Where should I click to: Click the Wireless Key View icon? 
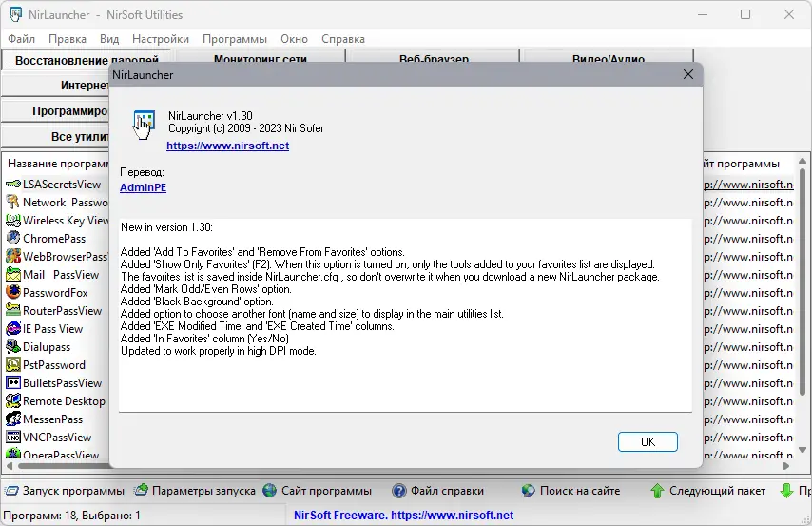(13, 221)
